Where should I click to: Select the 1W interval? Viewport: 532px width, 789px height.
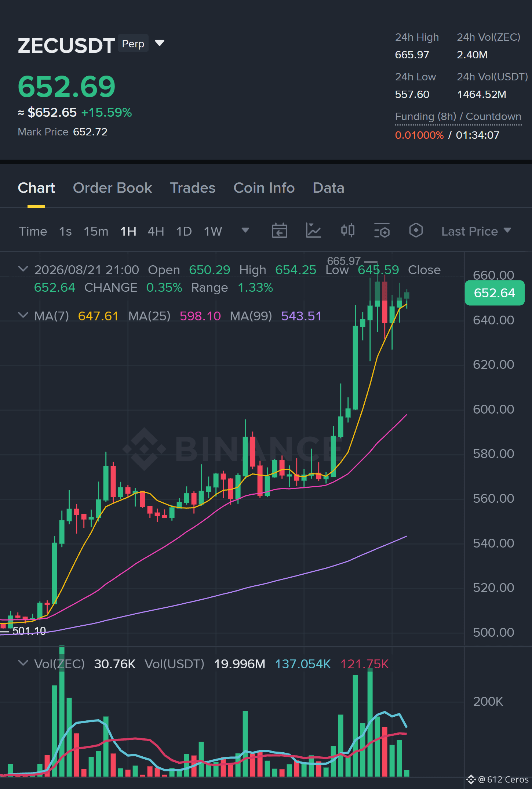213,231
